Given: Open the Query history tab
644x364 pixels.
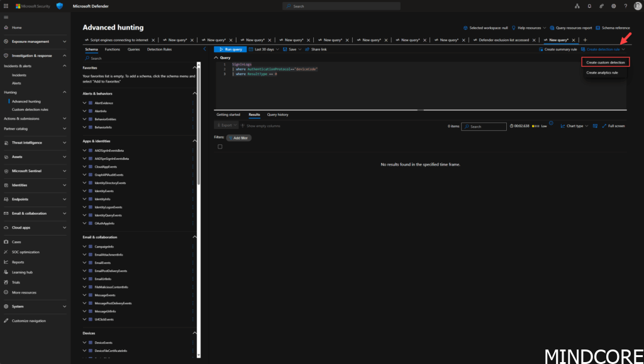Looking at the screenshot, I should 277,115.
